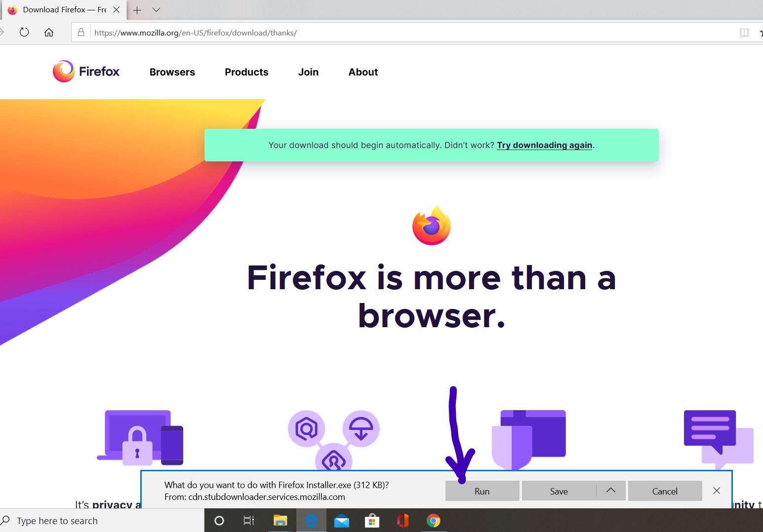Click the Type here to search box
Screen dimensions: 763x532
(x=102, y=521)
